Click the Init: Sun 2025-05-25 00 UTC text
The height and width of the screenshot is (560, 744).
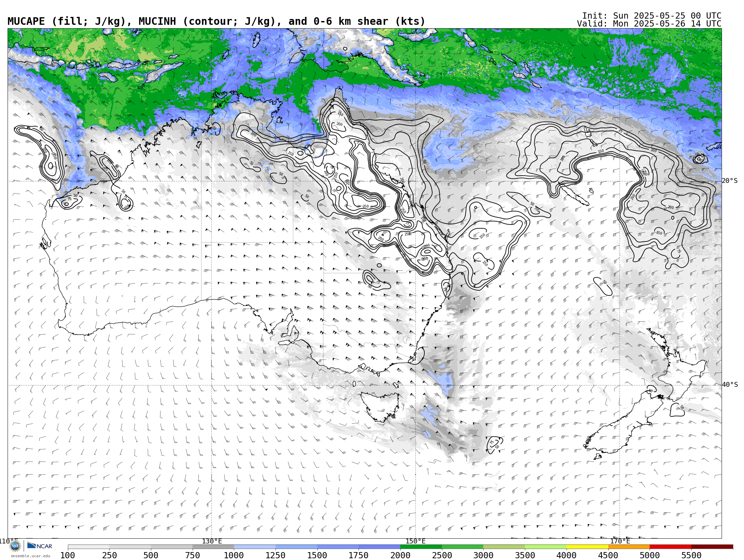tap(652, 16)
